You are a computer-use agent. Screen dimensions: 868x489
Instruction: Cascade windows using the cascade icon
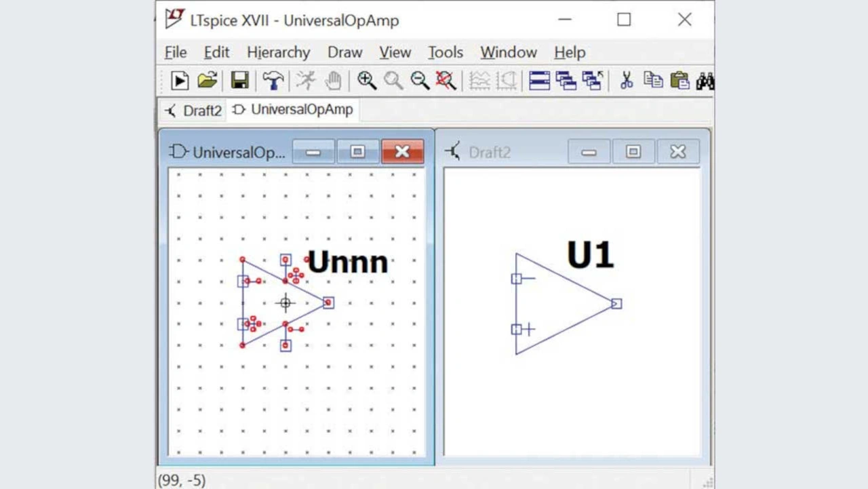(566, 81)
